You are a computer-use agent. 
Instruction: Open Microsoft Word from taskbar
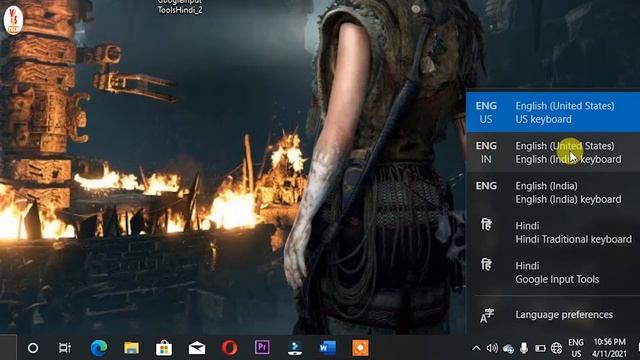[x=327, y=348]
